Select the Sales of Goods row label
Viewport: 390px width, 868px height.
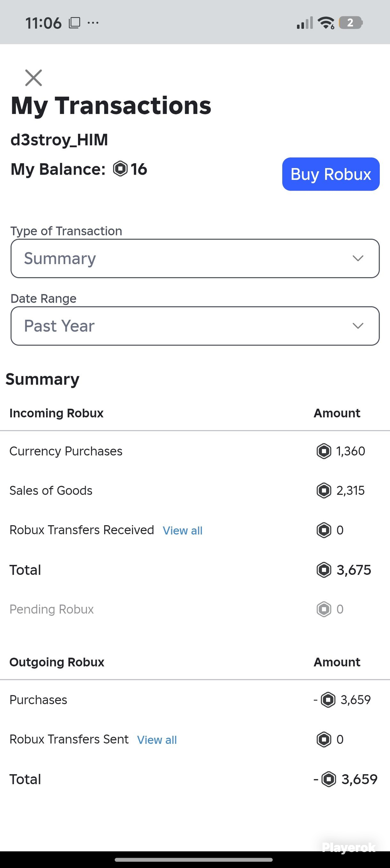[x=51, y=491]
